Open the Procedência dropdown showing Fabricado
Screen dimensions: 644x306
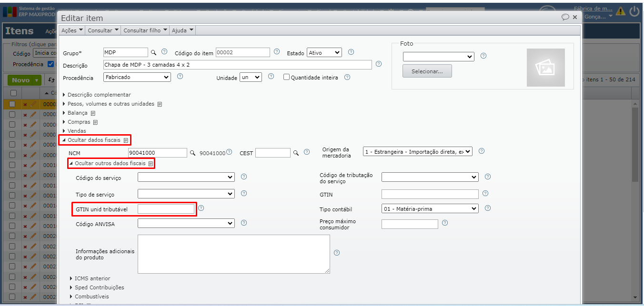click(137, 77)
